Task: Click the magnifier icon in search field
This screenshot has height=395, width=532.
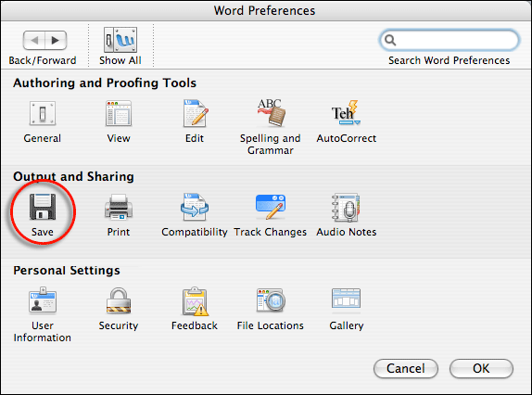Action: [390, 40]
